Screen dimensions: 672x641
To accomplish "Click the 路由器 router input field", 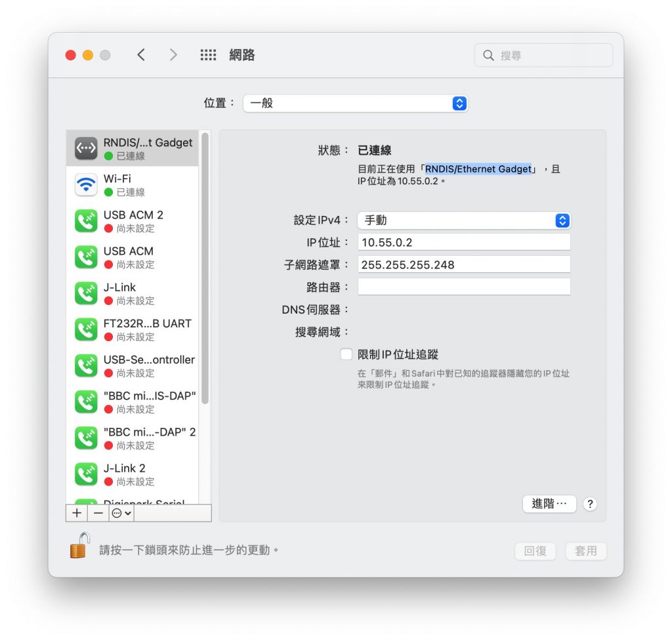I will 464,287.
